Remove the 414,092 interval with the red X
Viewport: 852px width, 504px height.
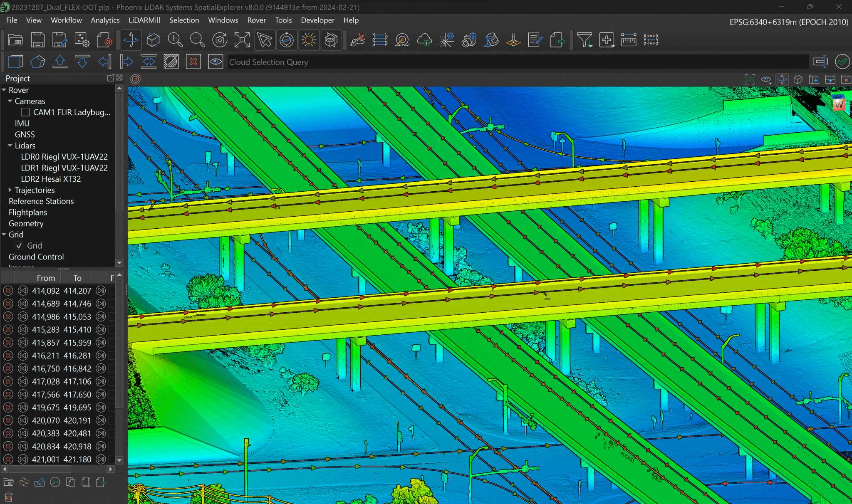click(x=8, y=291)
